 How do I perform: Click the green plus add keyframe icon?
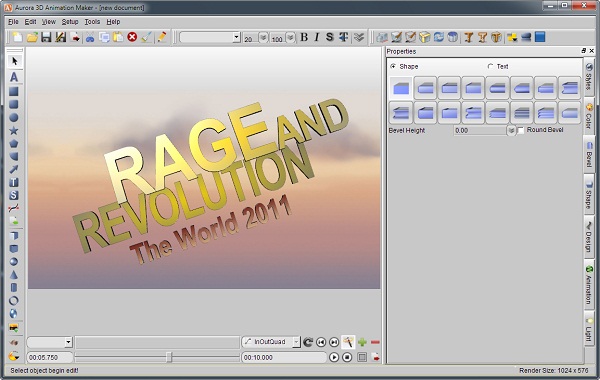(x=362, y=342)
